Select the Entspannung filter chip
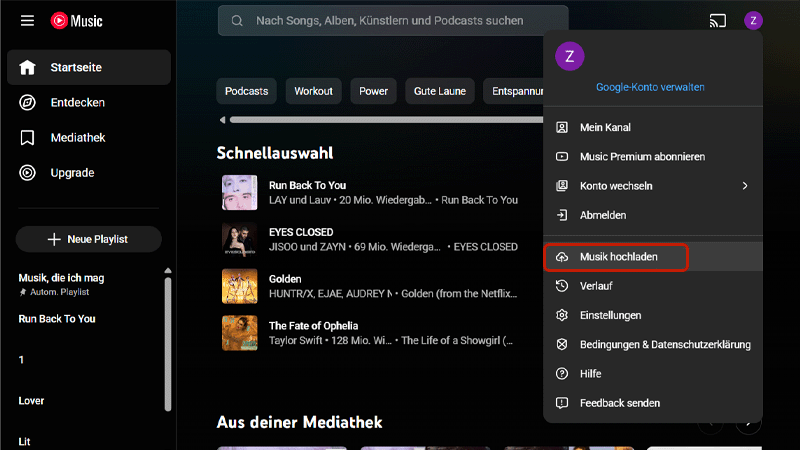This screenshot has width=800, height=450. pos(513,91)
